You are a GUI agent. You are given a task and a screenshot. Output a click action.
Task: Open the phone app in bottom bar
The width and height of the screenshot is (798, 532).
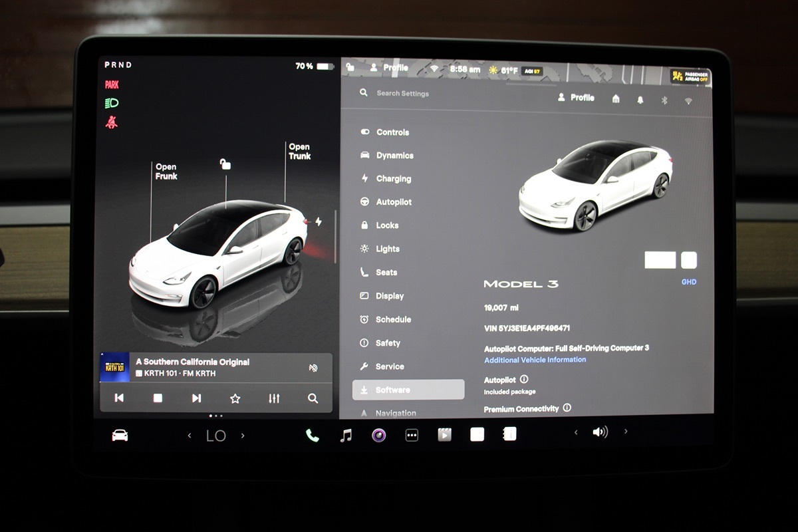click(312, 436)
